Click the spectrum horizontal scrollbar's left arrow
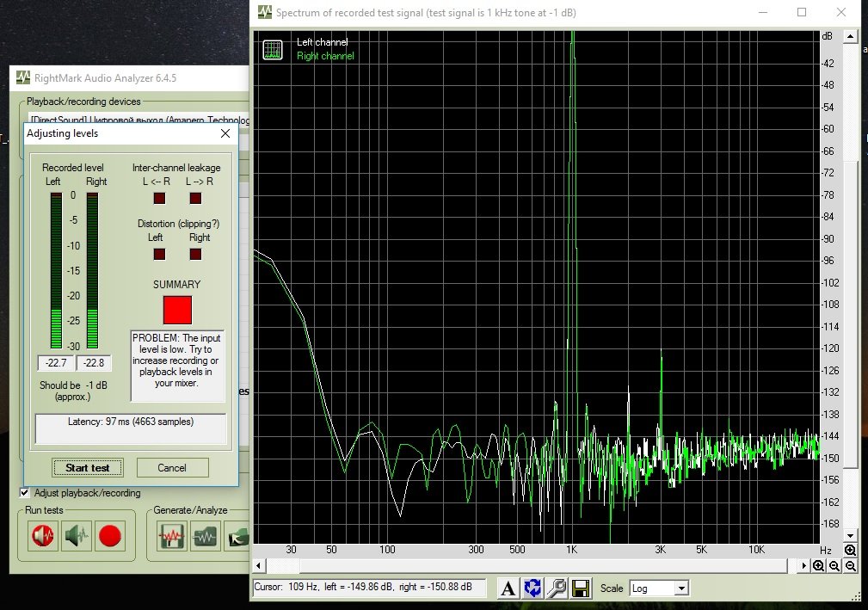 point(260,566)
